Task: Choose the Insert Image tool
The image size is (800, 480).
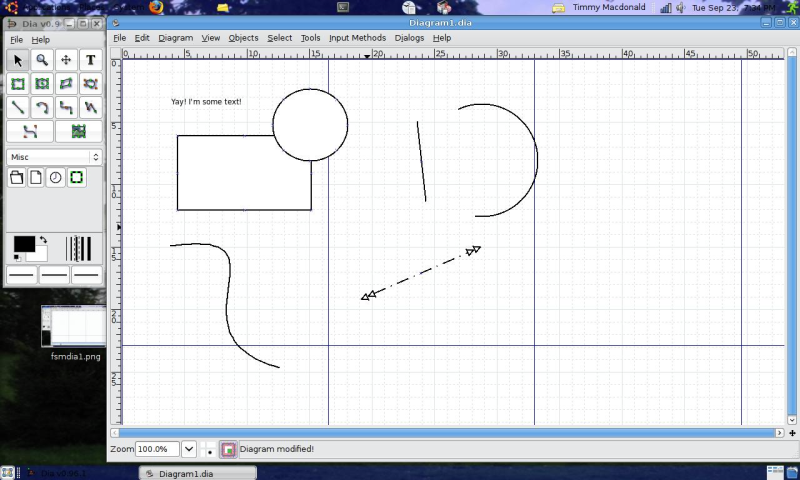Action: [x=78, y=131]
